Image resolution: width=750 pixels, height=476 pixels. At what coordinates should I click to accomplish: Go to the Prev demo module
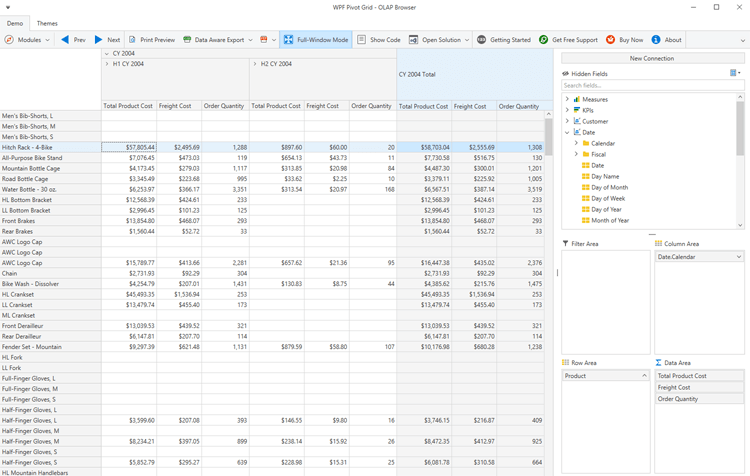pyautogui.click(x=73, y=40)
